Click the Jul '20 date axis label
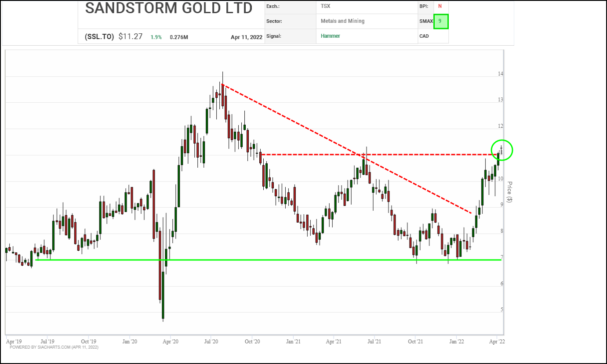 (x=211, y=341)
